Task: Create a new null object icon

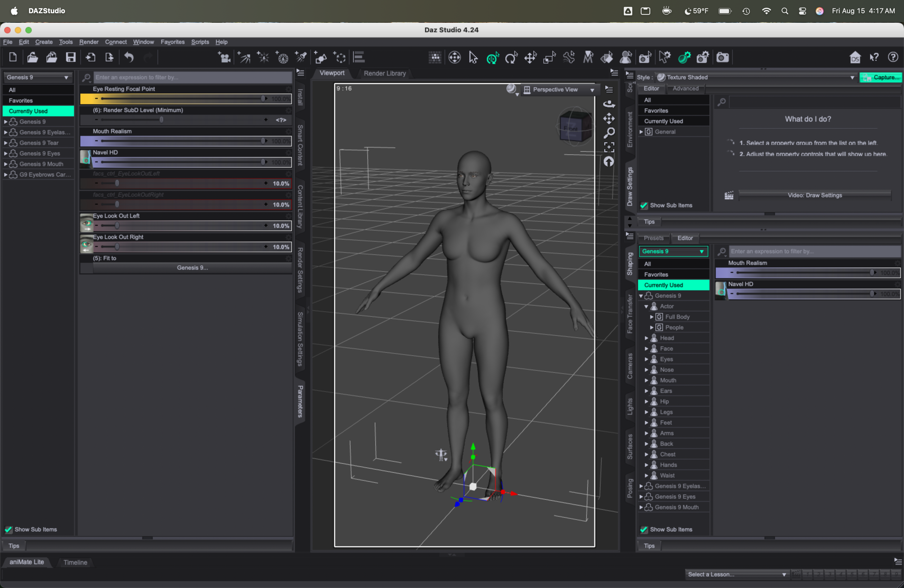Action: pyautogui.click(x=340, y=57)
